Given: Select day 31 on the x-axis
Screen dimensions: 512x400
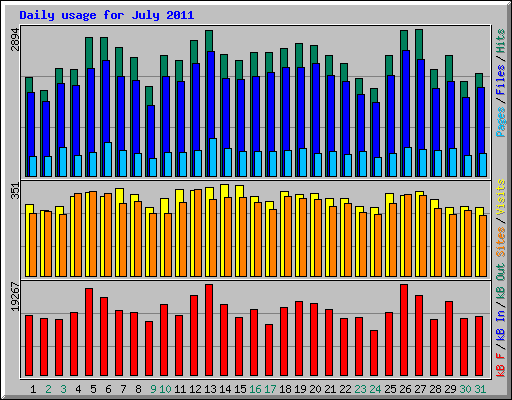Looking at the screenshot, I should coord(480,389).
